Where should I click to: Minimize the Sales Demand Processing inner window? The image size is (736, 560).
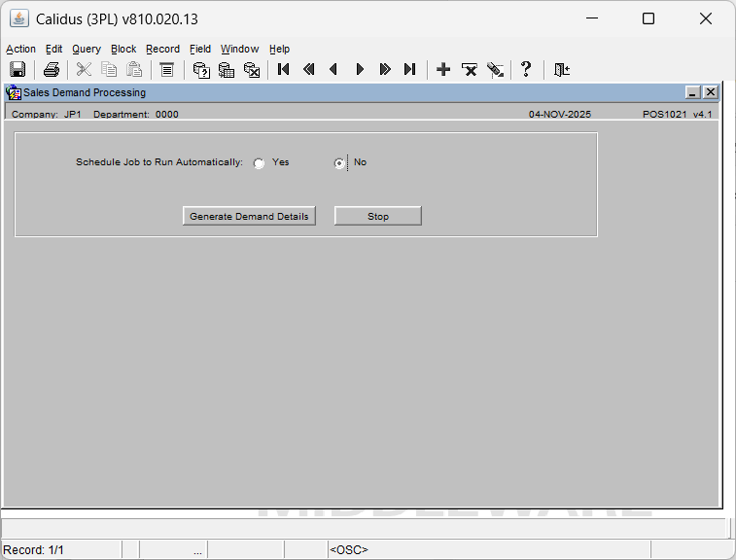(693, 92)
